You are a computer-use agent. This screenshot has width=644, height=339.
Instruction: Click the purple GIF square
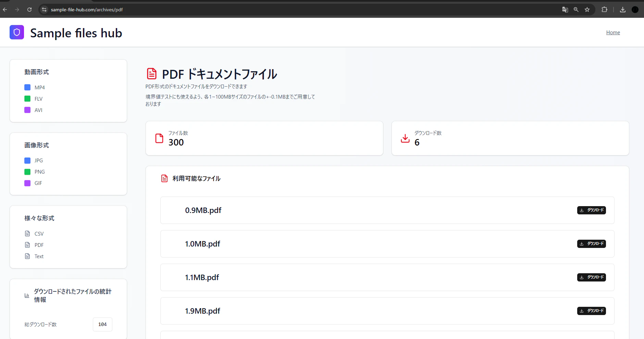27,183
